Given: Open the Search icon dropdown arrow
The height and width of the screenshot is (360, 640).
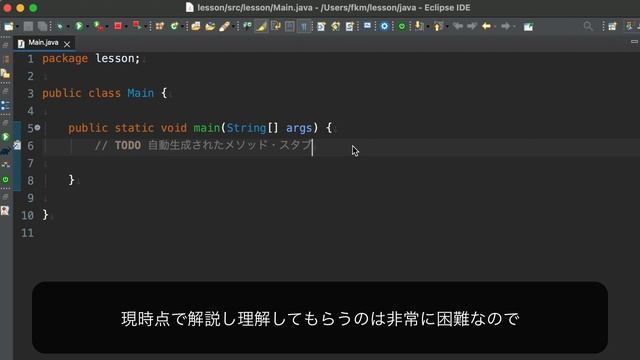Looking at the screenshot, I should (x=233, y=27).
